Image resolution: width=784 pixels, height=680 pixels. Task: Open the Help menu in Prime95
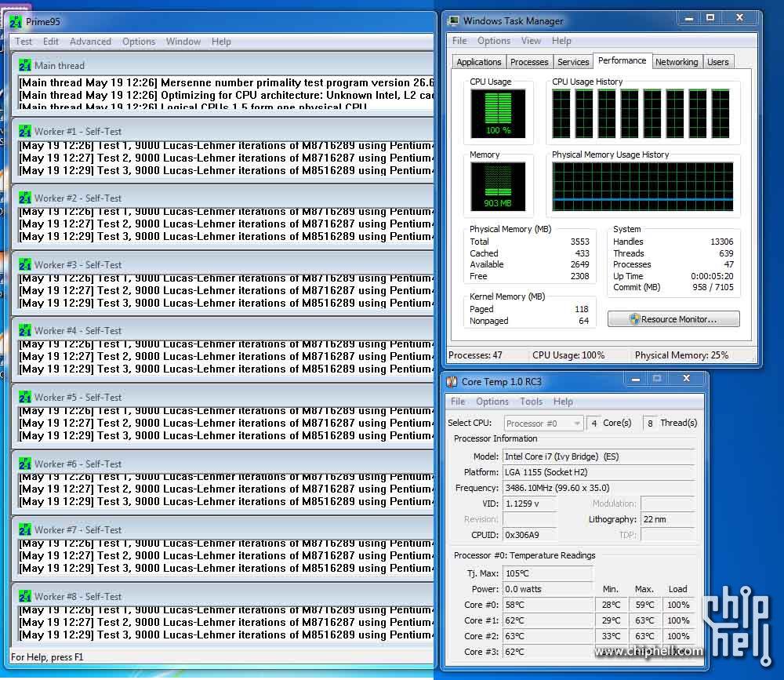tap(221, 42)
